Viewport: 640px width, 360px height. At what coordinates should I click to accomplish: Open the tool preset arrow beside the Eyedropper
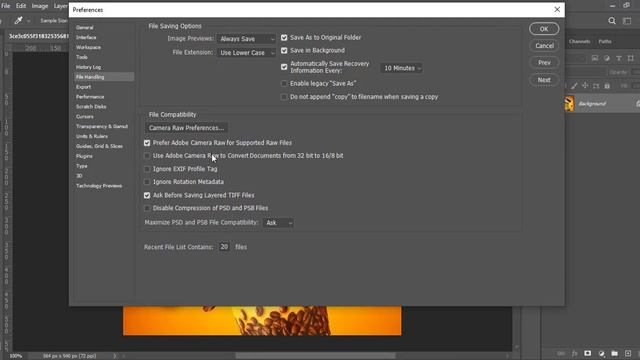(28, 21)
